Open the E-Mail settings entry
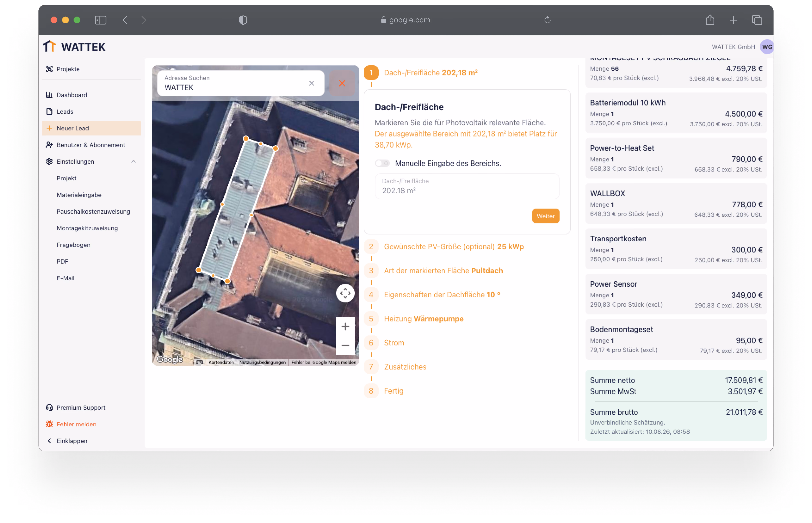The width and height of the screenshot is (812, 523). click(66, 278)
